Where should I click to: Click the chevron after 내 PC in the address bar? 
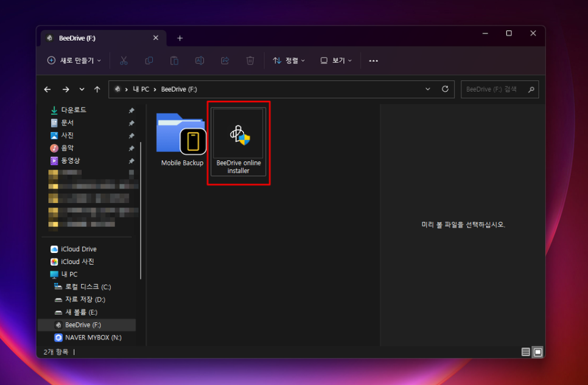(155, 89)
